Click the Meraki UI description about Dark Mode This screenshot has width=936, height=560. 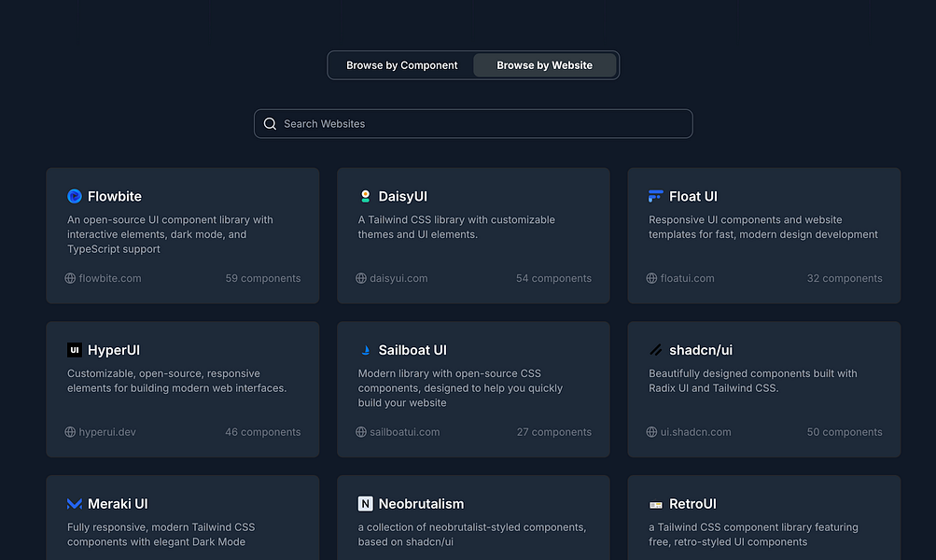(161, 534)
